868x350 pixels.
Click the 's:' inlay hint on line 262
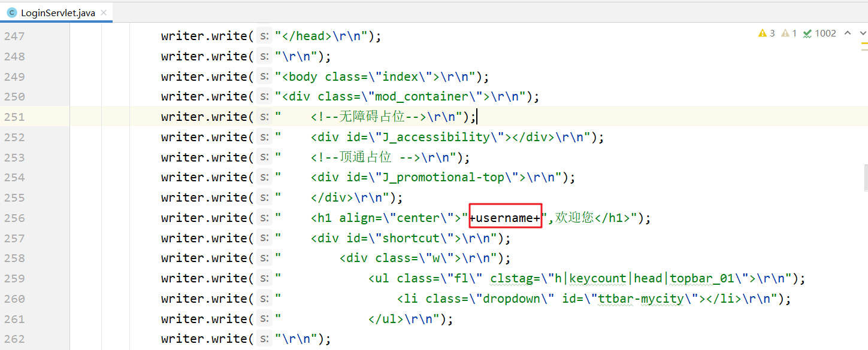tap(264, 338)
